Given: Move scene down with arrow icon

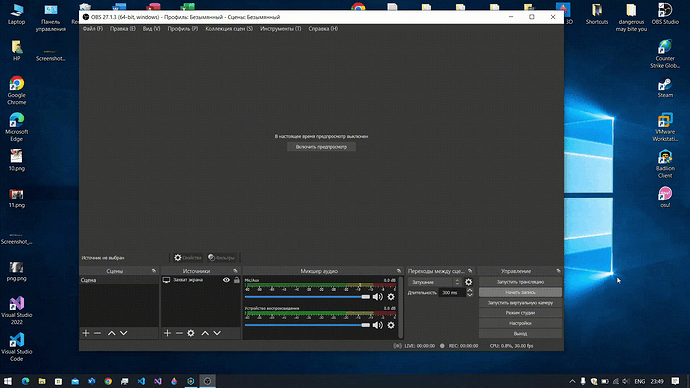Looking at the screenshot, I should (124, 333).
